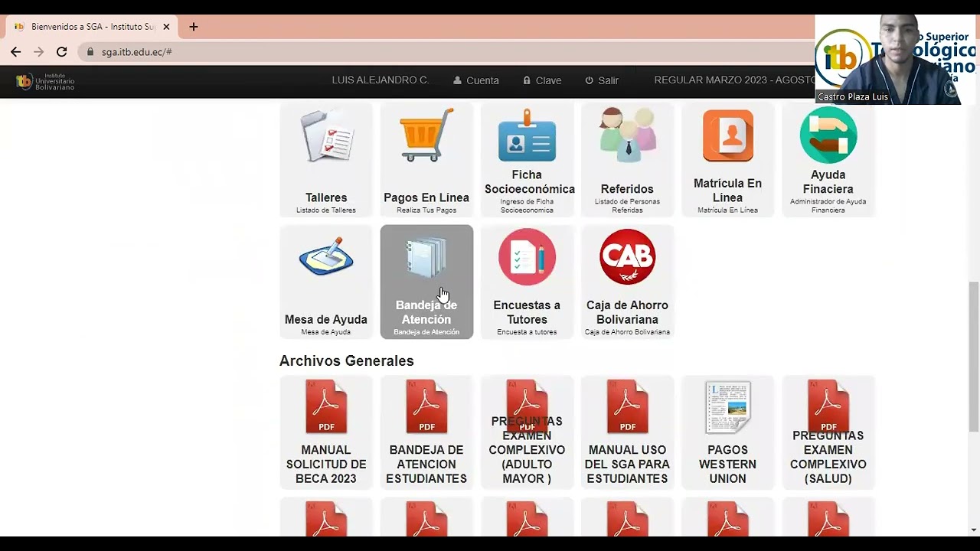Screen dimensions: 980x551
Task: Click Salir to log out
Action: 602,80
